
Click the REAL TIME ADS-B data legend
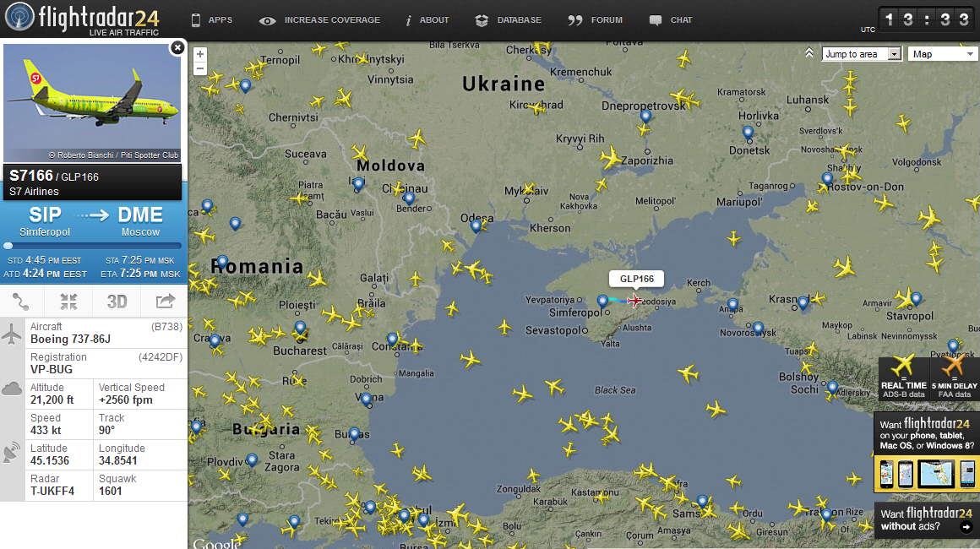[904, 378]
